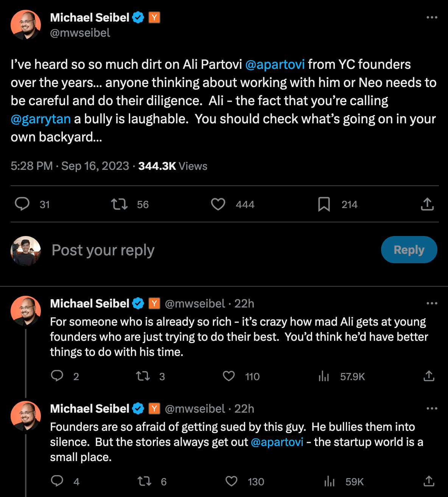This screenshot has height=497, width=448.
Task: Like the main post with 444 likes
Action: [218, 204]
